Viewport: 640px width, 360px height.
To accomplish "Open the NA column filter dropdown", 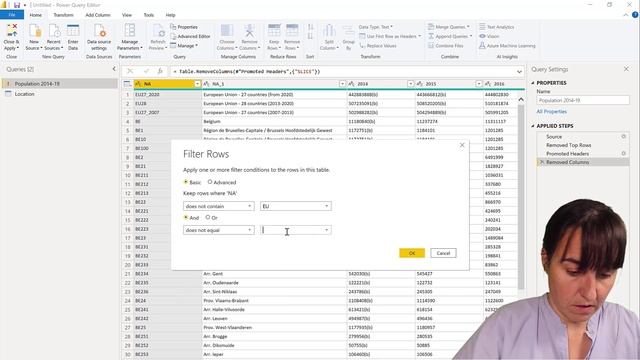I will tap(197, 84).
